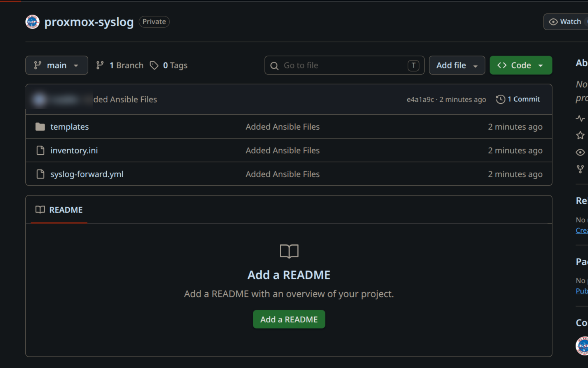Viewport: 588px width, 368px height.
Task: Open the syslog-forward.yml file
Action: point(87,174)
